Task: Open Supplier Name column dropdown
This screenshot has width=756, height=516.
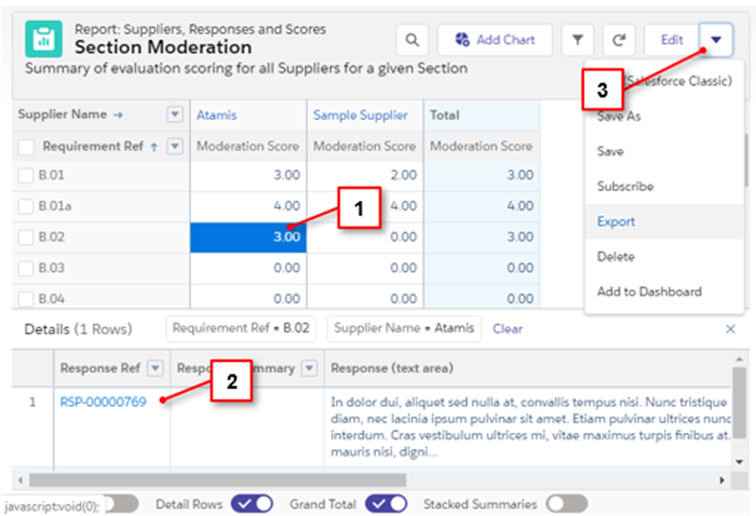Action: (x=175, y=115)
